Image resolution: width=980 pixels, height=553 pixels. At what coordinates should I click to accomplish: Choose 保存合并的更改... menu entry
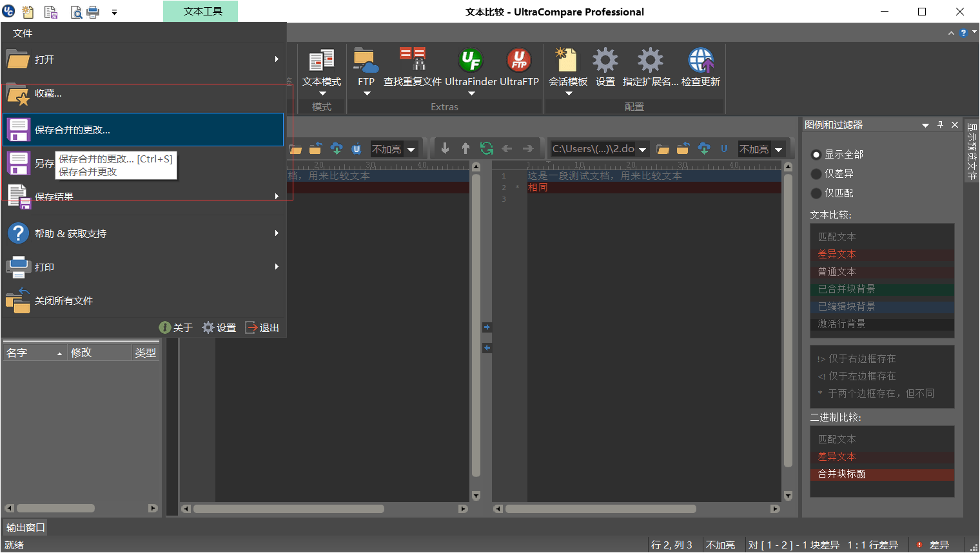[x=143, y=130]
